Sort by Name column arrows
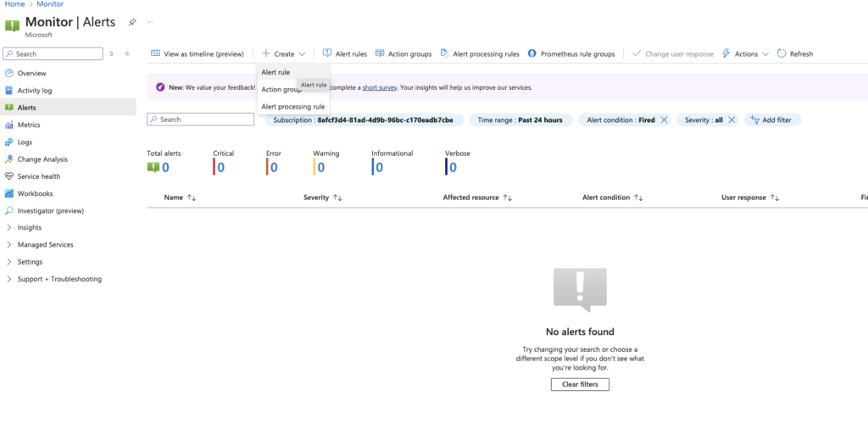 (192, 198)
